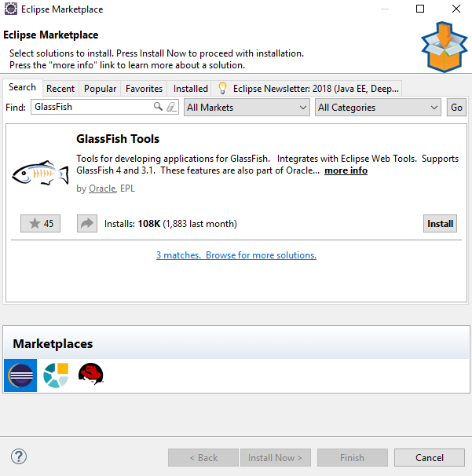Select the Eclipse marketplace icon

coord(20,375)
